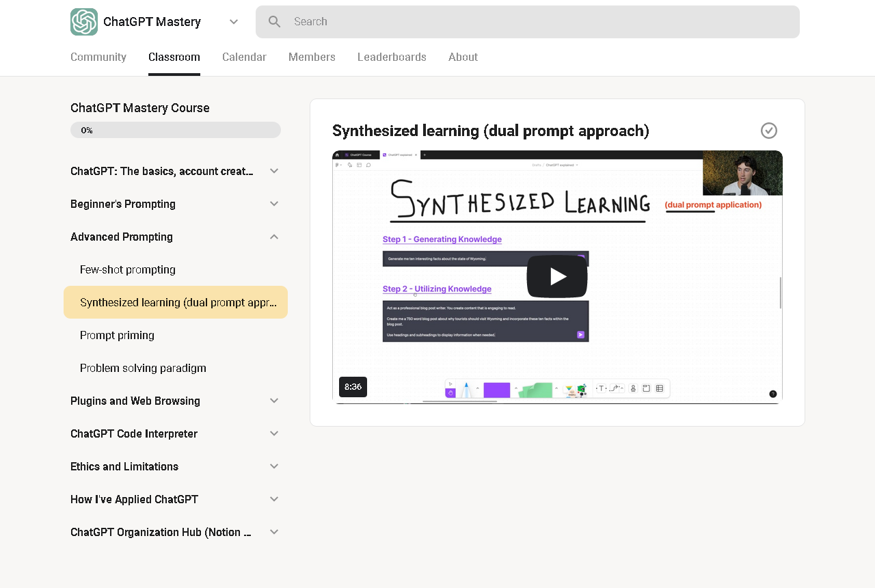
Task: Click the Synthesized learning lesson heading
Action: [x=491, y=131]
